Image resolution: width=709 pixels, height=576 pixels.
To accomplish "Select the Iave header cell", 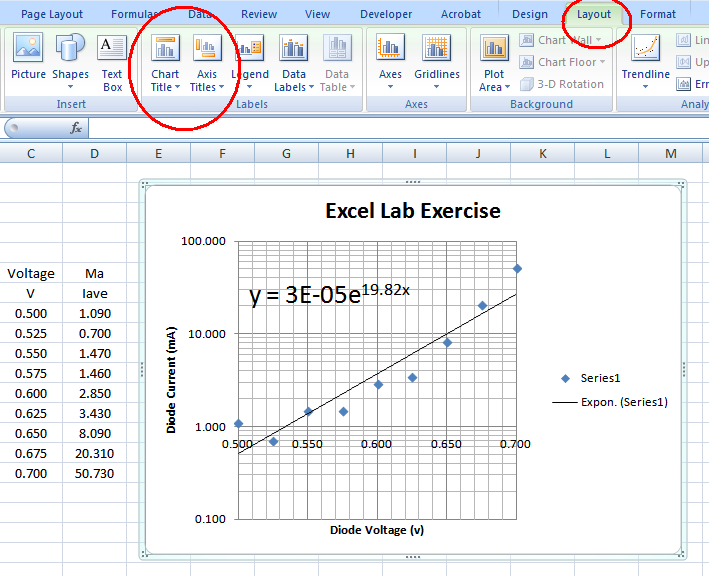I will [94, 293].
